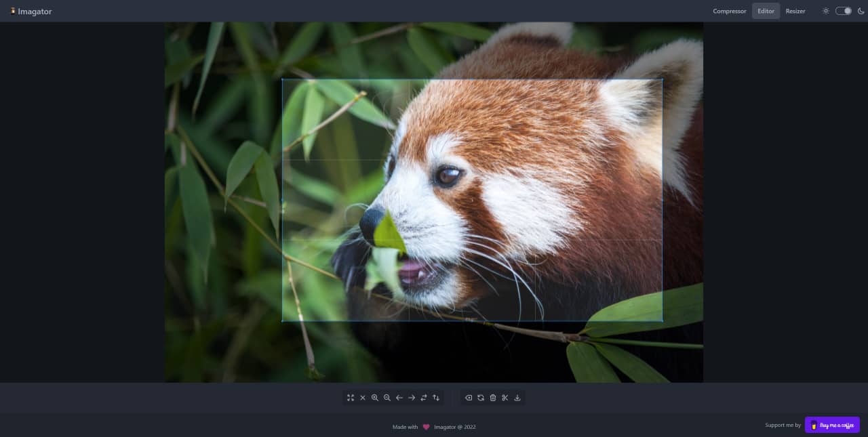
Task: Click the right arrow icon in the toolbar
Action: [x=412, y=398]
